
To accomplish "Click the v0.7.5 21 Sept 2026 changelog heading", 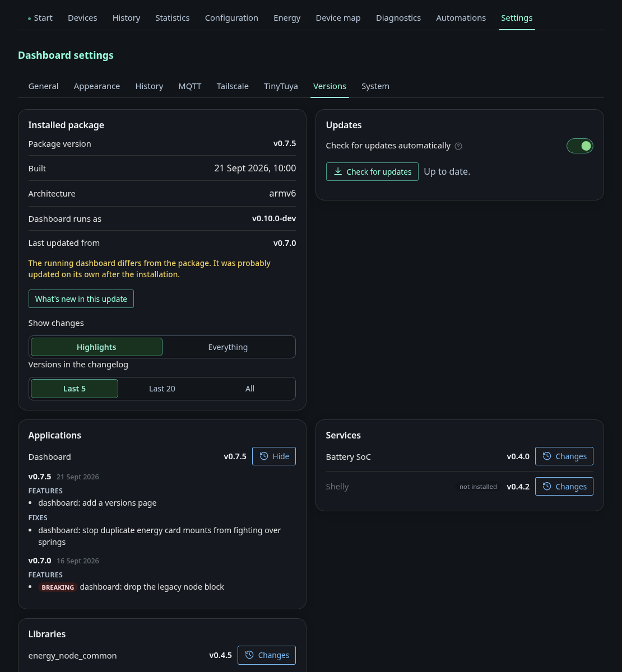I will (x=63, y=477).
